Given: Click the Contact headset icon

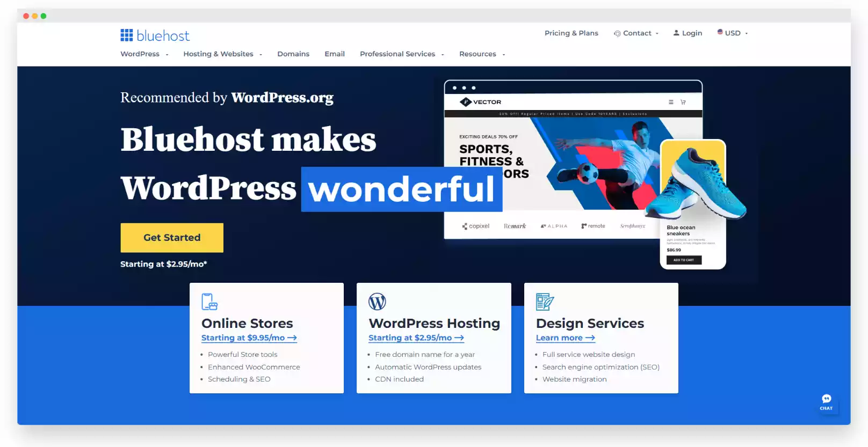Looking at the screenshot, I should pyautogui.click(x=617, y=33).
